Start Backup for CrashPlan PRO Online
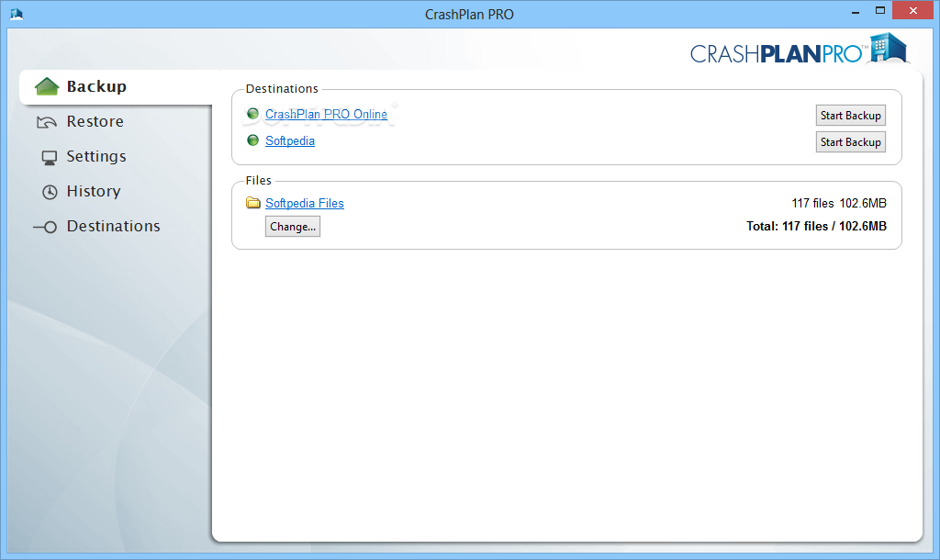Image resolution: width=940 pixels, height=560 pixels. [850, 116]
